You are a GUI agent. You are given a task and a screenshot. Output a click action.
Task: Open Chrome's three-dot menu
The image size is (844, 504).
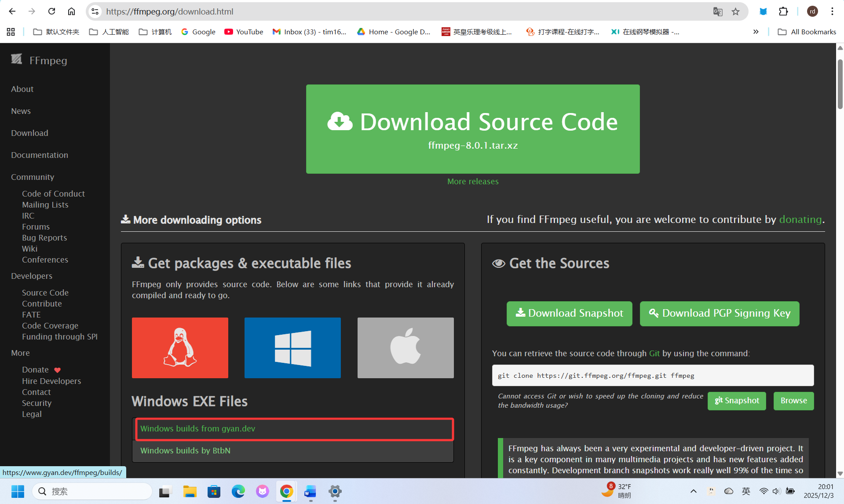point(832,11)
